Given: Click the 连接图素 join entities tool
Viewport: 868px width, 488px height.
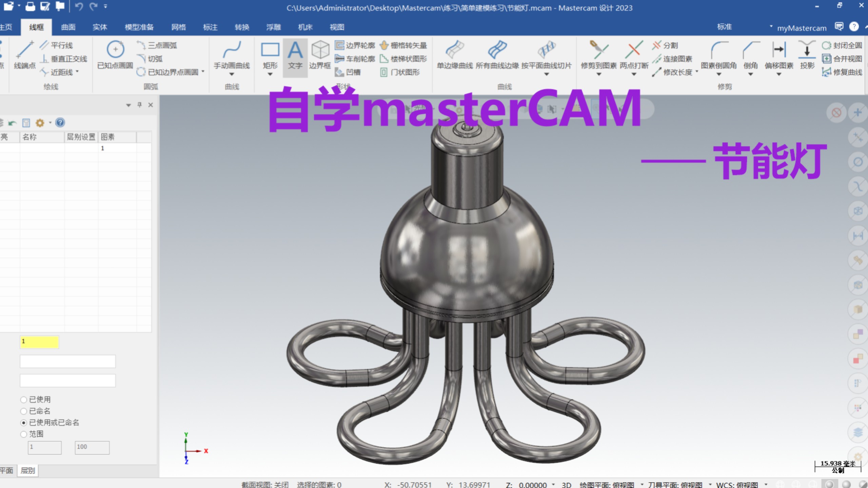Looking at the screenshot, I should pos(672,59).
